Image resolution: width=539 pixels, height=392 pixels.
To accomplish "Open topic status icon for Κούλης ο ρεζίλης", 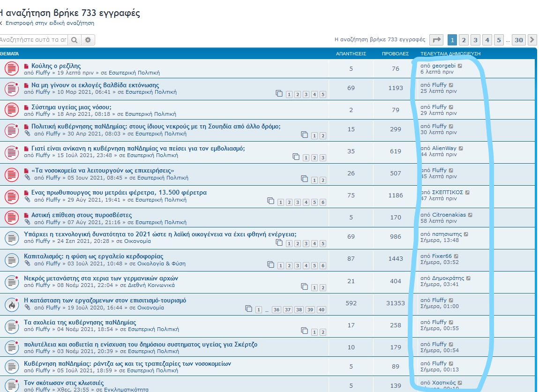I will (11, 68).
